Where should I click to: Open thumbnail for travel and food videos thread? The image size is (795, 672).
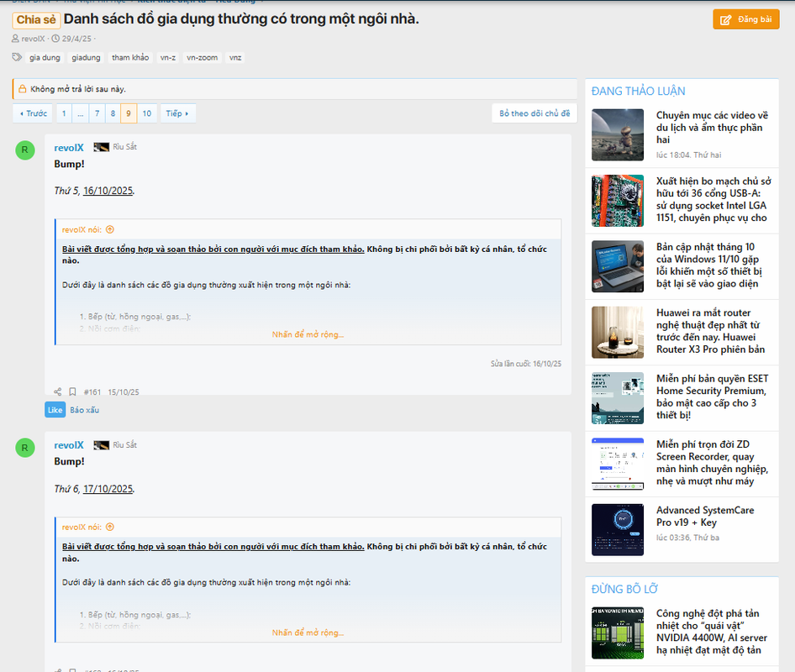(618, 134)
